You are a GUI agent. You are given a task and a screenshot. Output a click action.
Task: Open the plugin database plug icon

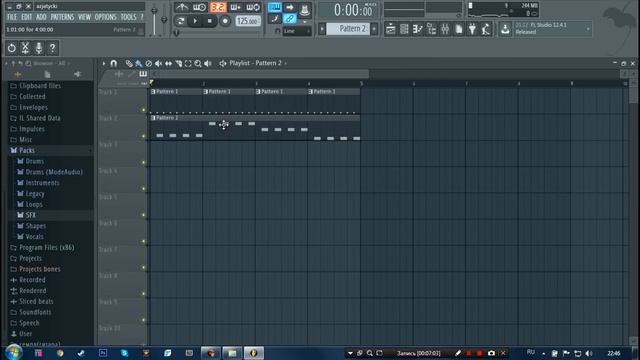pos(472,29)
